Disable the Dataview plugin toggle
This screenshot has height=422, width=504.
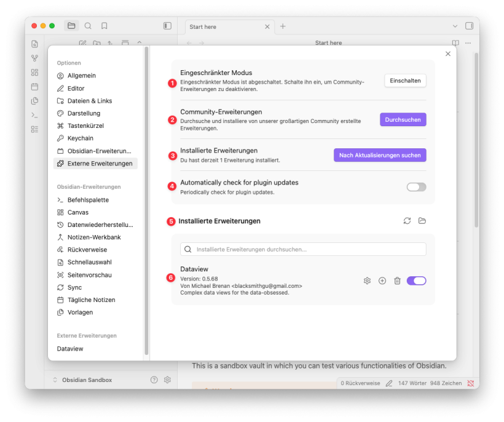[416, 281]
